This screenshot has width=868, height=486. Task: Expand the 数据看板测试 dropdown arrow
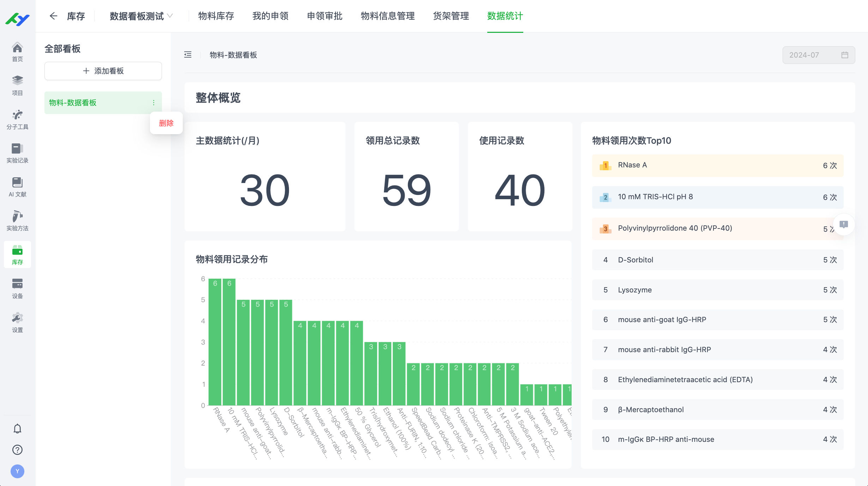(170, 16)
